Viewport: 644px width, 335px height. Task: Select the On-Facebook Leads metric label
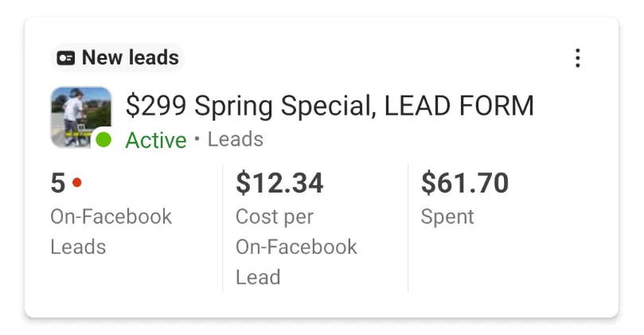[111, 232]
